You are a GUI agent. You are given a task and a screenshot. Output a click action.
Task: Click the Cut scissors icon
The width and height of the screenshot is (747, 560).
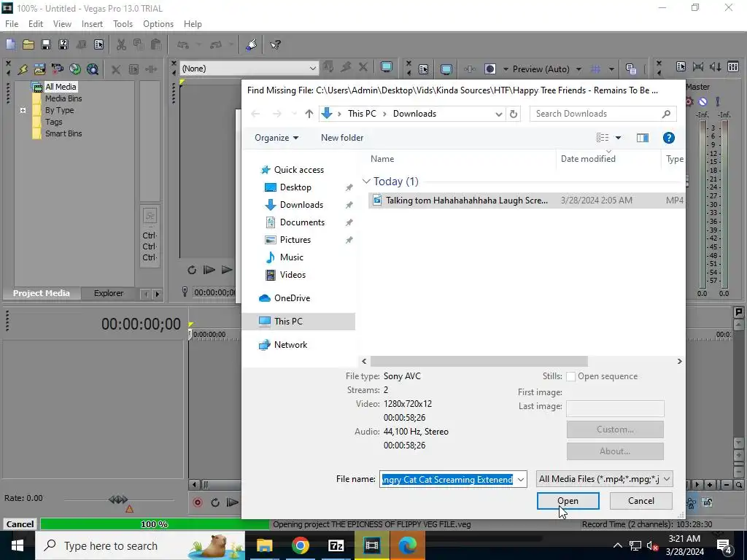pyautogui.click(x=121, y=44)
